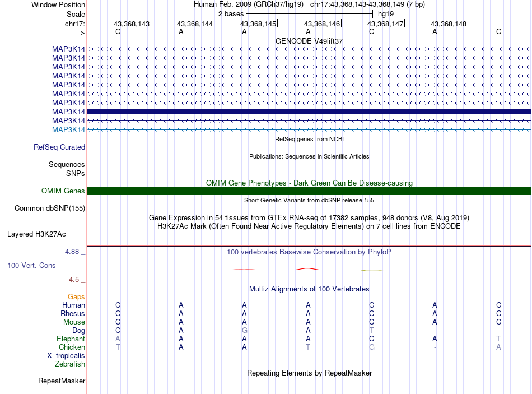The width and height of the screenshot is (532, 394).
Task: Click the RepeatMasker side label
Action: click(62, 381)
